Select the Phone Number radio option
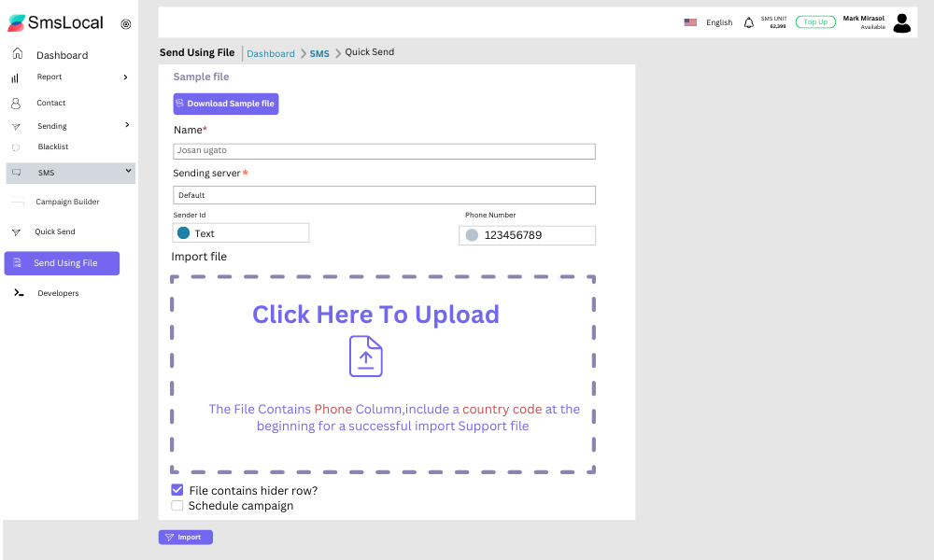The height and width of the screenshot is (560, 934). coord(472,235)
